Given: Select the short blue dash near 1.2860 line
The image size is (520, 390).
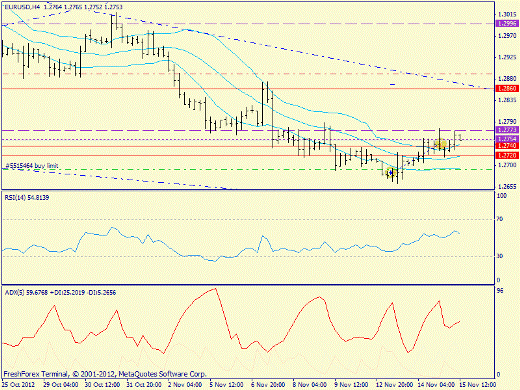Looking at the screenshot, I should (392, 84).
